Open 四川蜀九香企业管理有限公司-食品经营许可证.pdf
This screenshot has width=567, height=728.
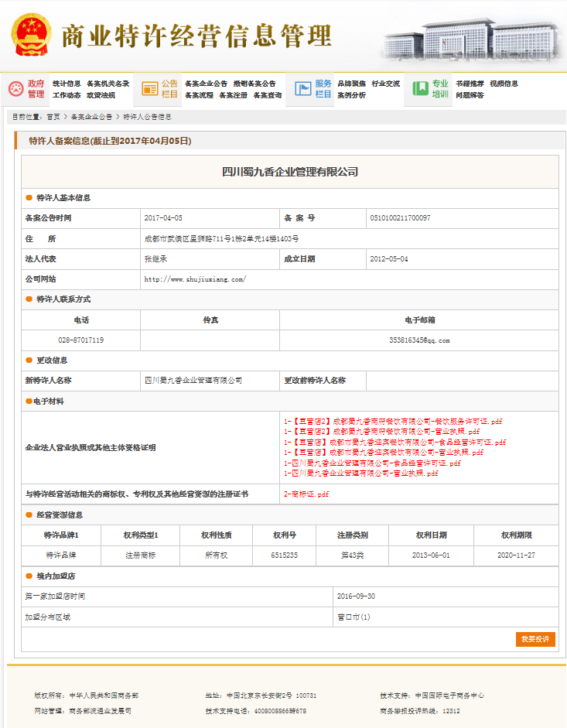click(x=372, y=463)
